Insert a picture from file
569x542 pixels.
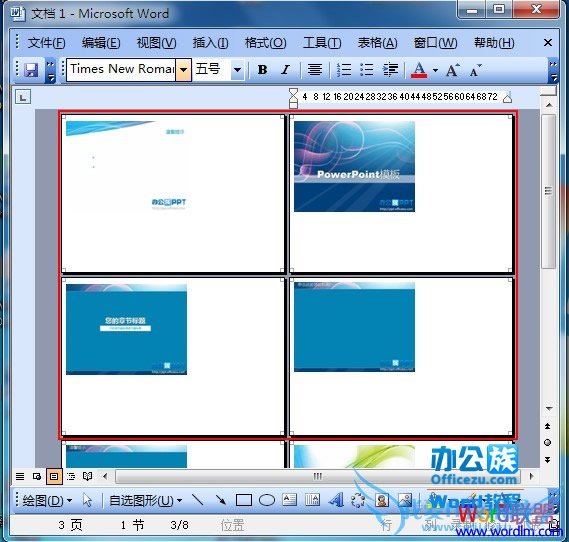[x=405, y=501]
